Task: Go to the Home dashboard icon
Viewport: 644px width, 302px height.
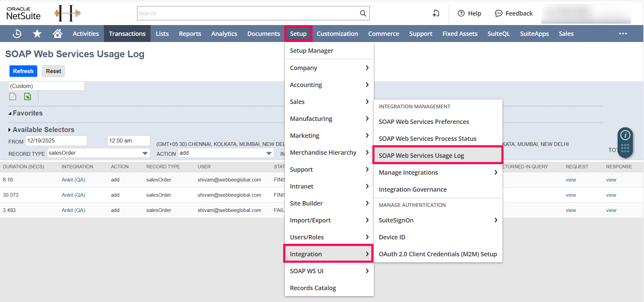Action: [58, 34]
